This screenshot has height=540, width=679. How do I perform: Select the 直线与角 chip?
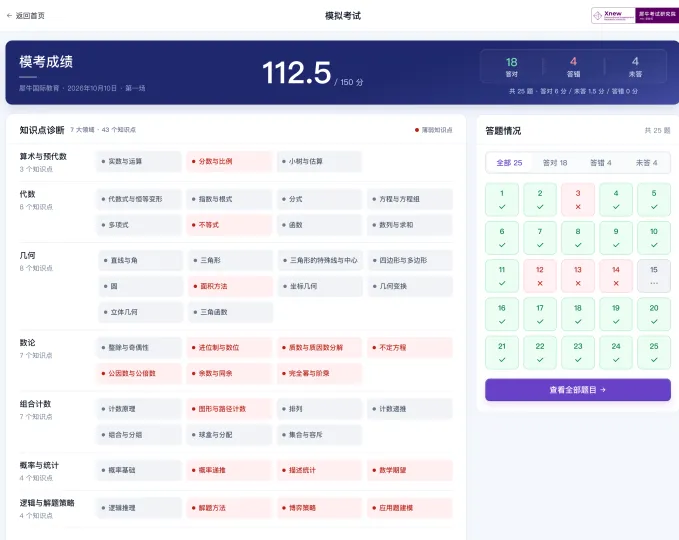(x=141, y=260)
